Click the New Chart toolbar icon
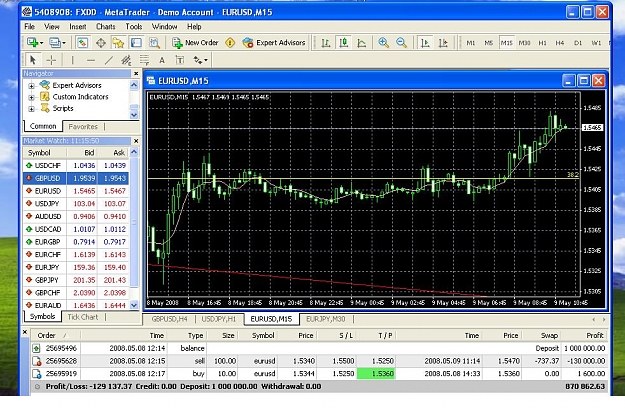Image resolution: width=625 pixels, height=408 pixels. coord(33,43)
